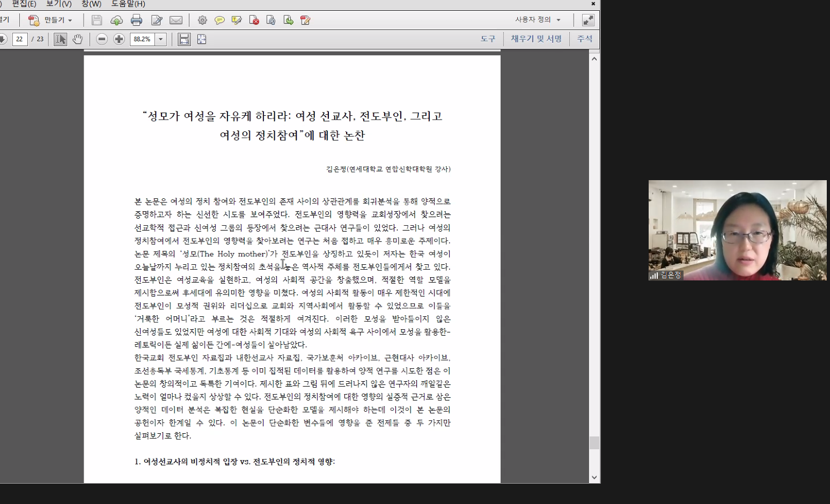Add a sticky note comment

click(x=219, y=20)
